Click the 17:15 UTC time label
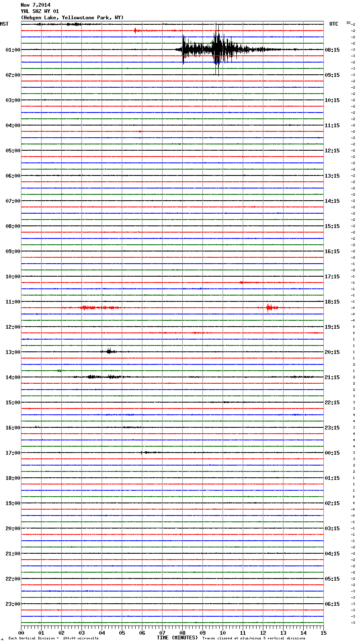 (x=332, y=277)
